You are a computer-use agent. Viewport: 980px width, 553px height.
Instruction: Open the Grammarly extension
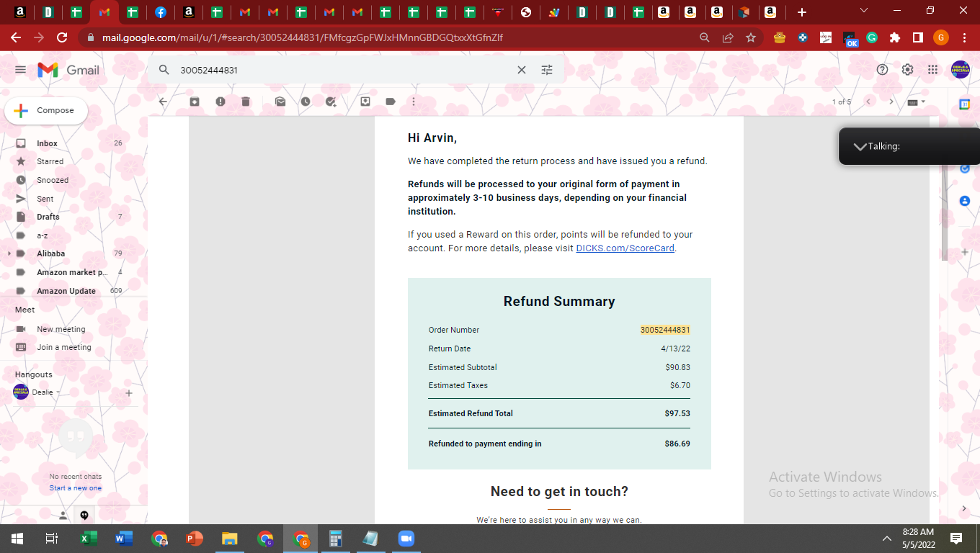(x=872, y=37)
